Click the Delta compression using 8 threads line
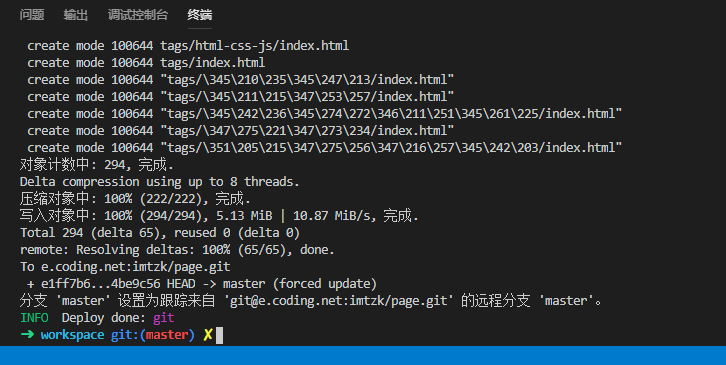 point(160,182)
